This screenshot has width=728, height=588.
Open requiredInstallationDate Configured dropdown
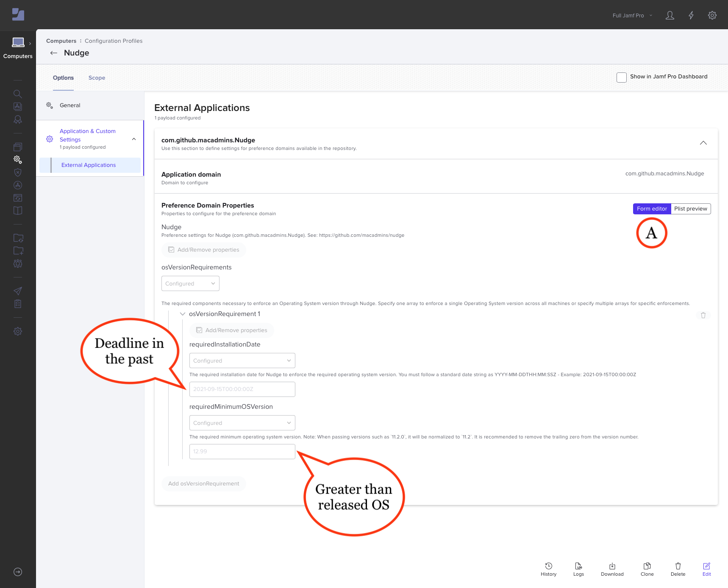[242, 361]
